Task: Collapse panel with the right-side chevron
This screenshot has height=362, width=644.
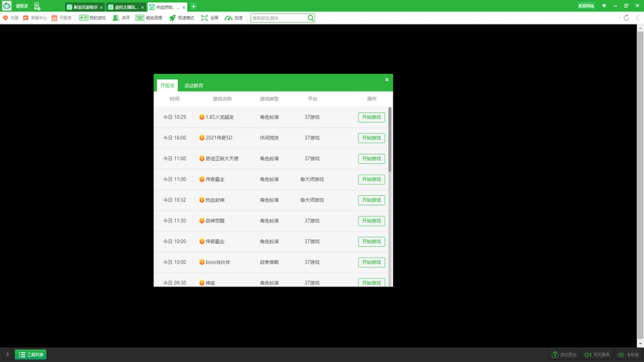Action: 637,18
